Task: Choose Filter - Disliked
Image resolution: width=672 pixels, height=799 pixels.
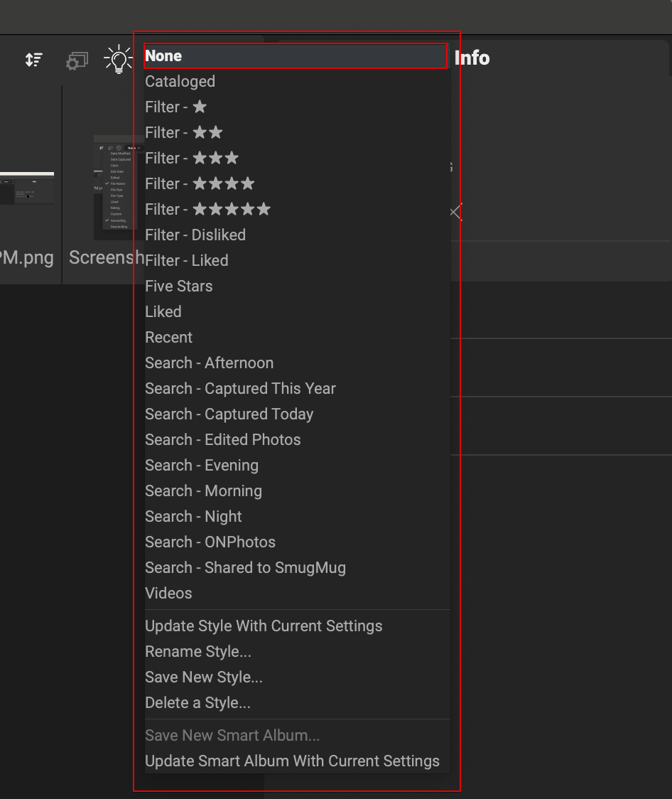Action: 195,235
